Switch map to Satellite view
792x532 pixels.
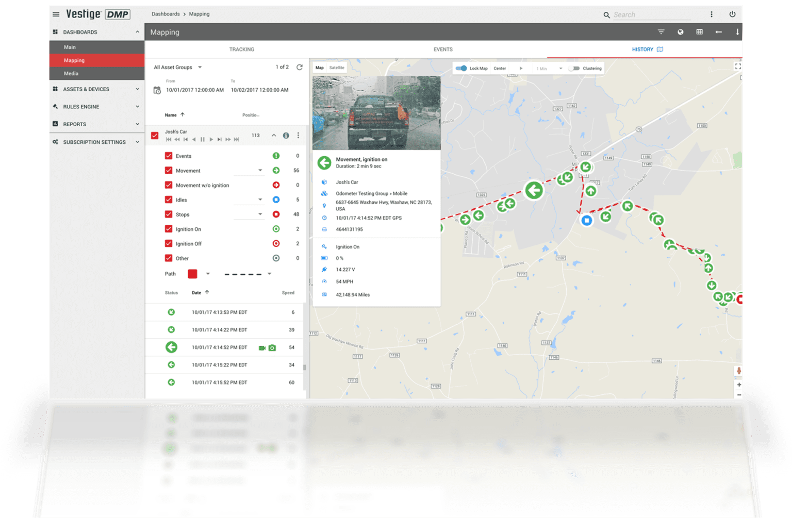pyautogui.click(x=337, y=68)
